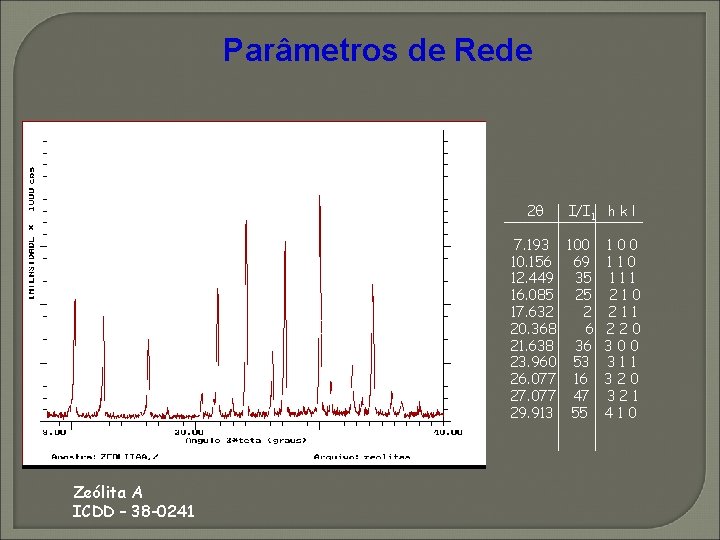This screenshot has width=720, height=540.
Task: Click intensity '69' in the I/I1 column
Action: pyautogui.click(x=581, y=261)
